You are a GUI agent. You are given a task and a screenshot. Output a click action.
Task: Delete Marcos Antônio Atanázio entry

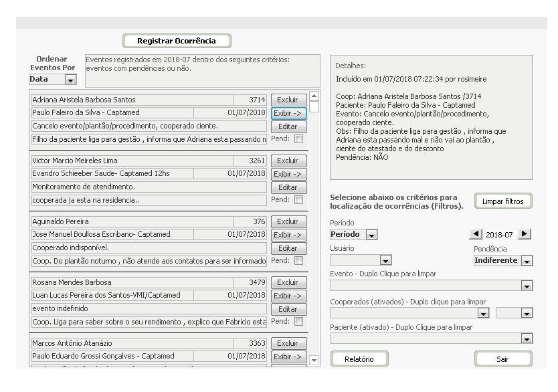[288, 343]
